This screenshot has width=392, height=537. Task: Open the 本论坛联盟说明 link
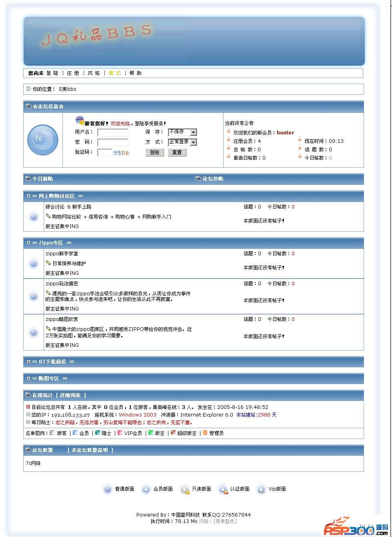pos(90,450)
